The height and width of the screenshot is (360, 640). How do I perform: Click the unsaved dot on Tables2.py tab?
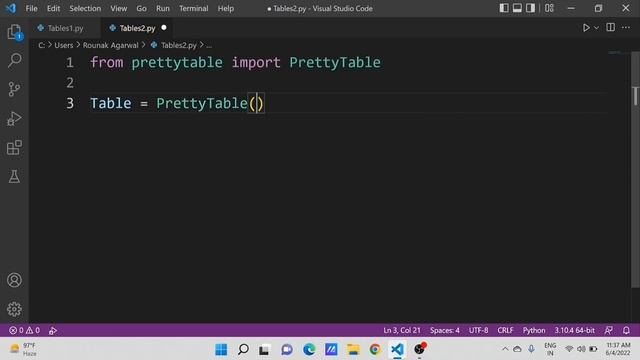[x=164, y=28]
